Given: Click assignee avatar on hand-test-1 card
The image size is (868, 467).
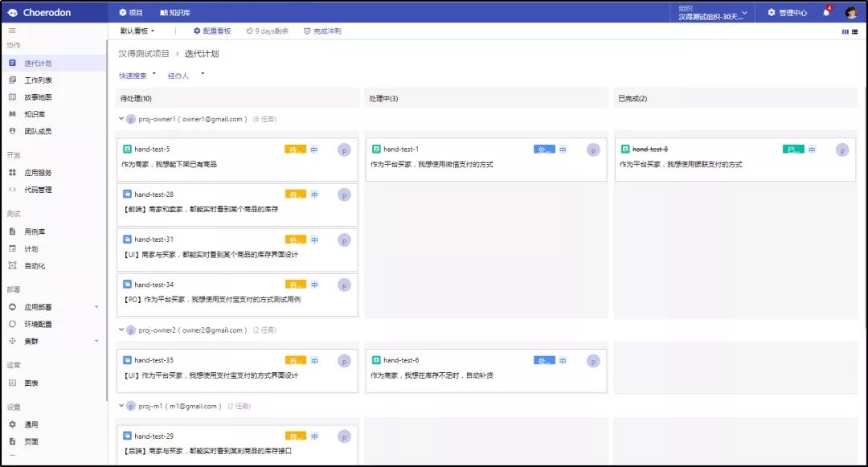Looking at the screenshot, I should click(593, 150).
